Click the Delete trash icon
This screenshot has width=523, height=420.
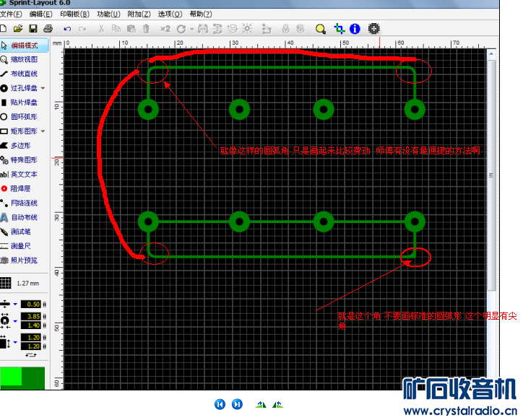(146, 29)
